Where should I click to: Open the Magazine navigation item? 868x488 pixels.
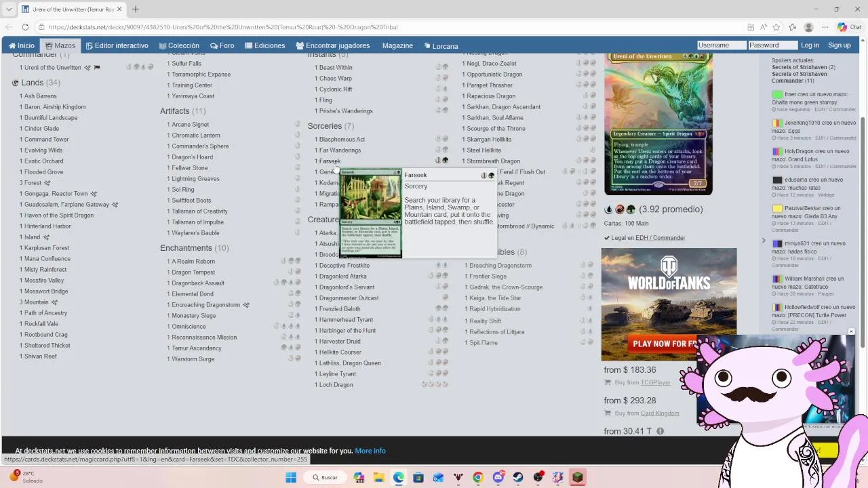[397, 45]
